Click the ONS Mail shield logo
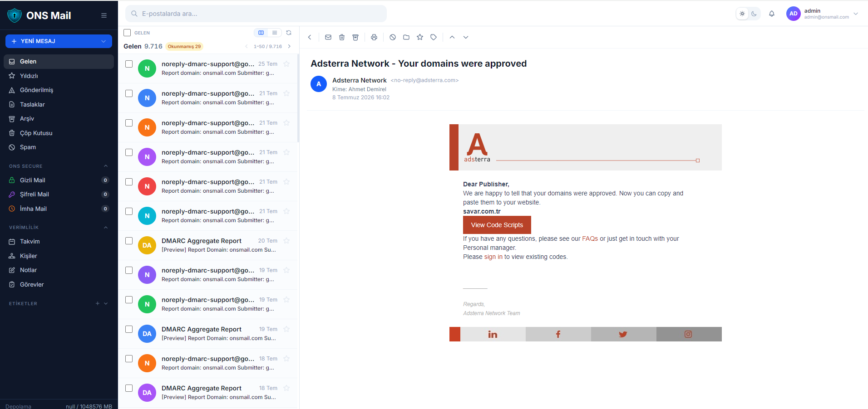 point(15,15)
